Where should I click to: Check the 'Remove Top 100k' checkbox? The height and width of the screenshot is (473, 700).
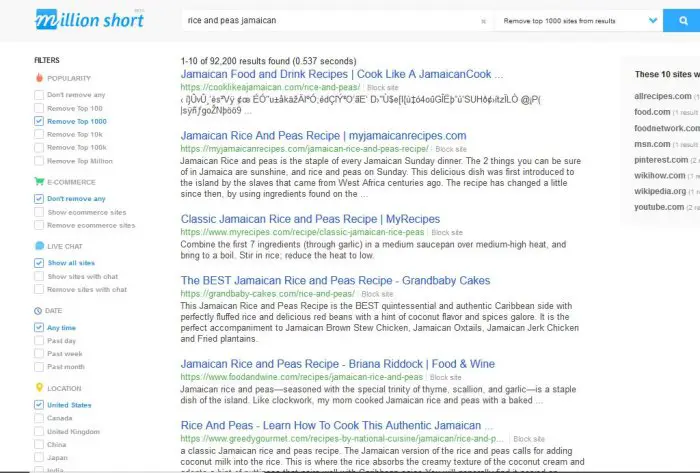pyautogui.click(x=39, y=147)
